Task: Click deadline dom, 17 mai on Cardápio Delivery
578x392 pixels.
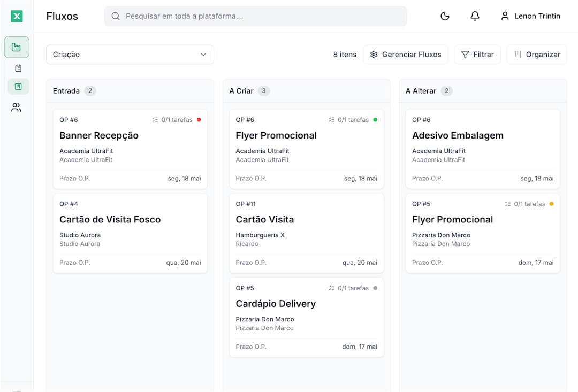Action: click(x=360, y=347)
